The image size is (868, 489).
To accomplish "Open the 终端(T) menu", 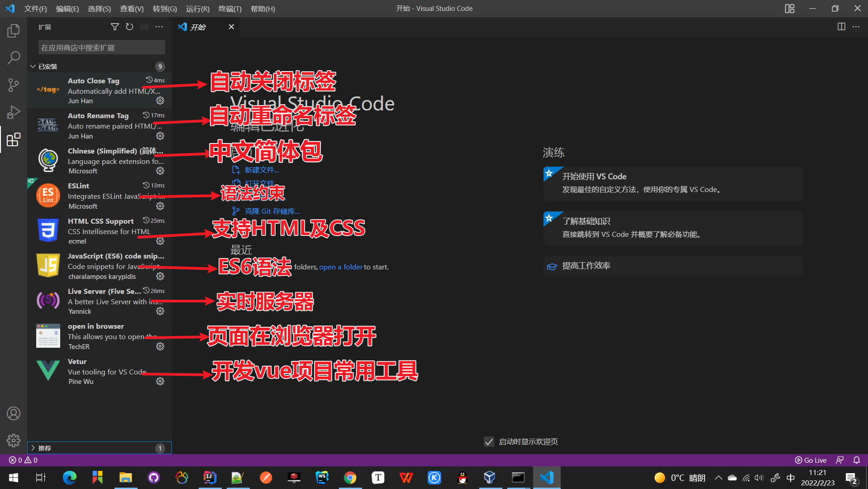I will pos(229,9).
